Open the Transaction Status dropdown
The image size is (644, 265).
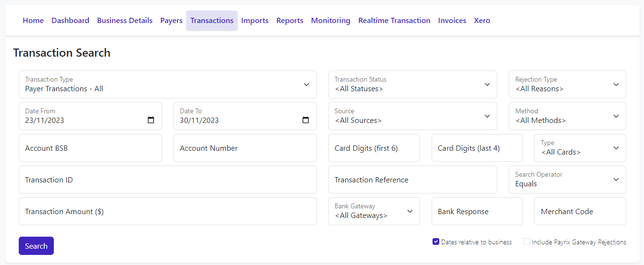(x=412, y=84)
